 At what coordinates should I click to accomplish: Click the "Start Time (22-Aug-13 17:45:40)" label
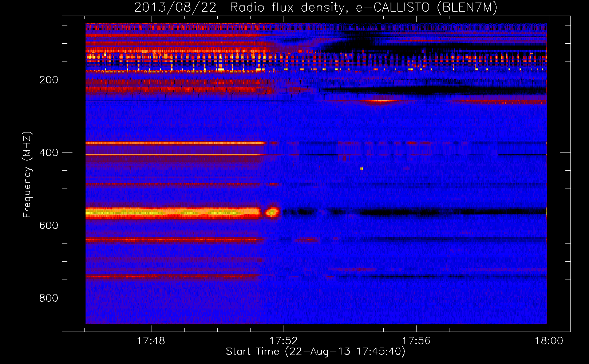coord(316,352)
